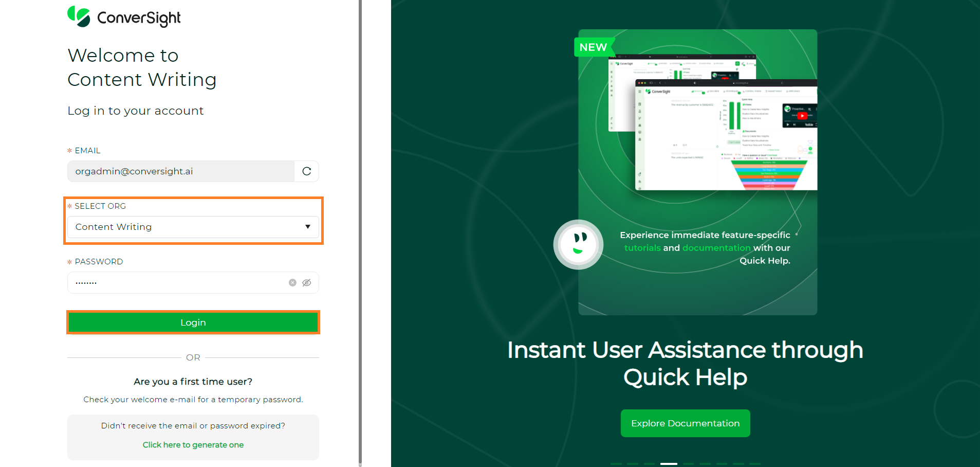Click the 'Log in to your account' text
This screenshot has height=467, width=980.
pos(136,111)
